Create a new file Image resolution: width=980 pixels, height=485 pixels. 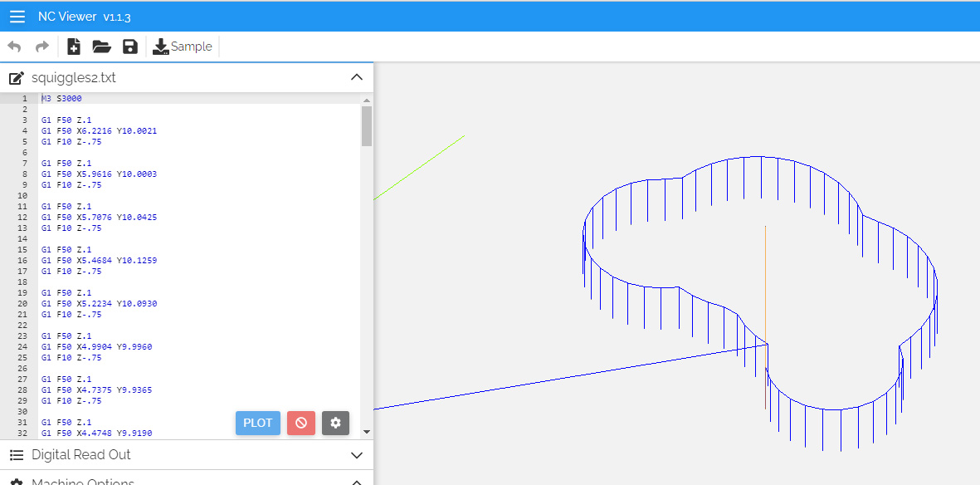[x=74, y=47]
